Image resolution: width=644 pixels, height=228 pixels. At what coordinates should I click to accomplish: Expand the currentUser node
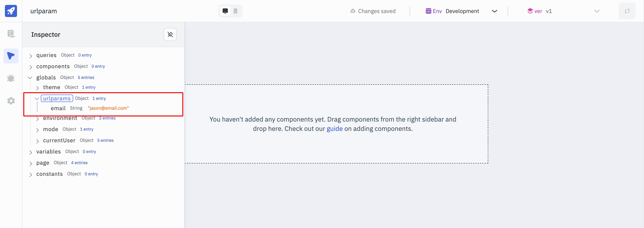(x=38, y=141)
